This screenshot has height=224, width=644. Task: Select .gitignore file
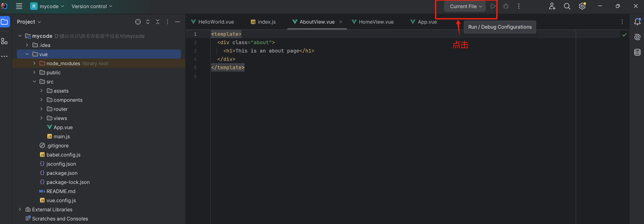pyautogui.click(x=54, y=146)
